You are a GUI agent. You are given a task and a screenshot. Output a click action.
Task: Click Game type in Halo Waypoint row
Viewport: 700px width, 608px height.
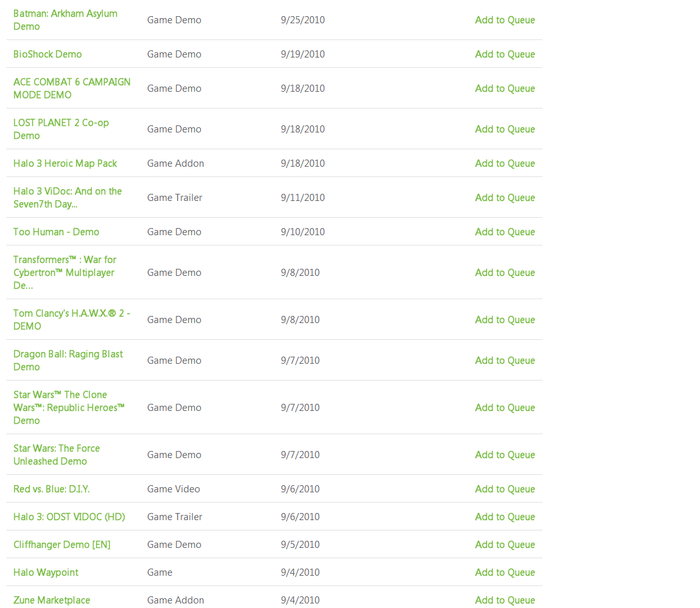click(160, 572)
